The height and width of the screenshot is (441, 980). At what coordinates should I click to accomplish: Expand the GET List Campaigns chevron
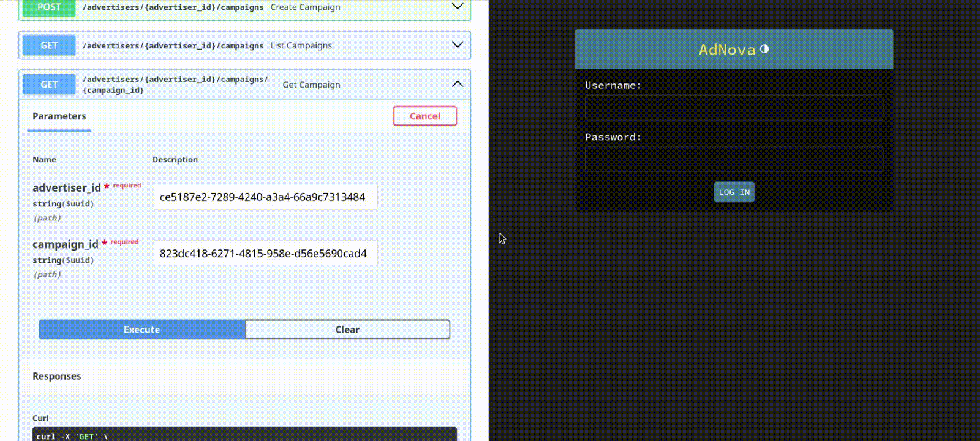457,45
